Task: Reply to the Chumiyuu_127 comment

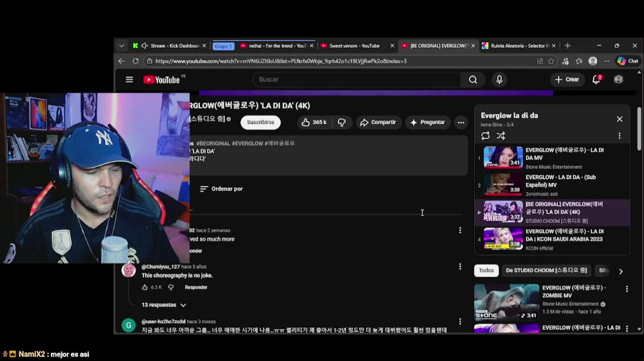Action: pyautogui.click(x=196, y=287)
